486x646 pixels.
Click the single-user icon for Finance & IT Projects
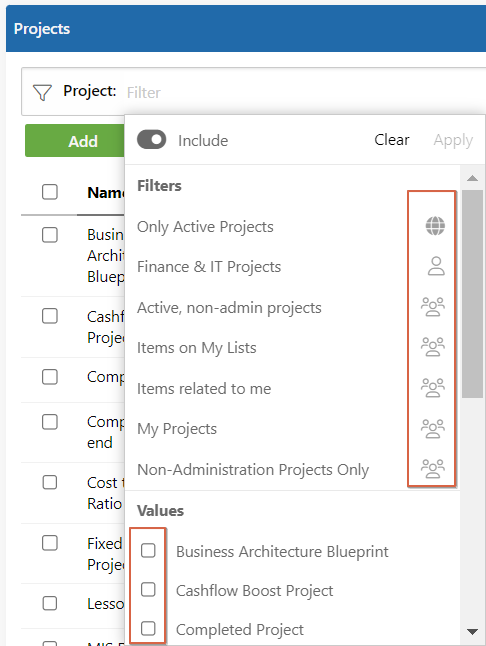[x=436, y=266]
